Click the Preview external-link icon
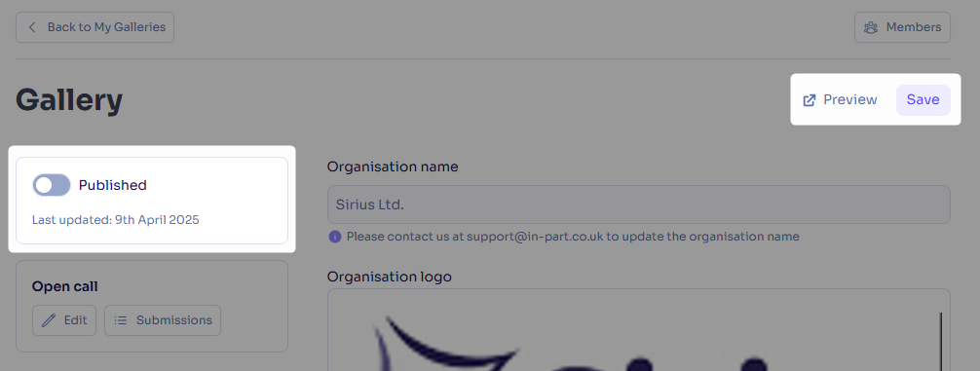The height and width of the screenshot is (371, 980). [810, 100]
